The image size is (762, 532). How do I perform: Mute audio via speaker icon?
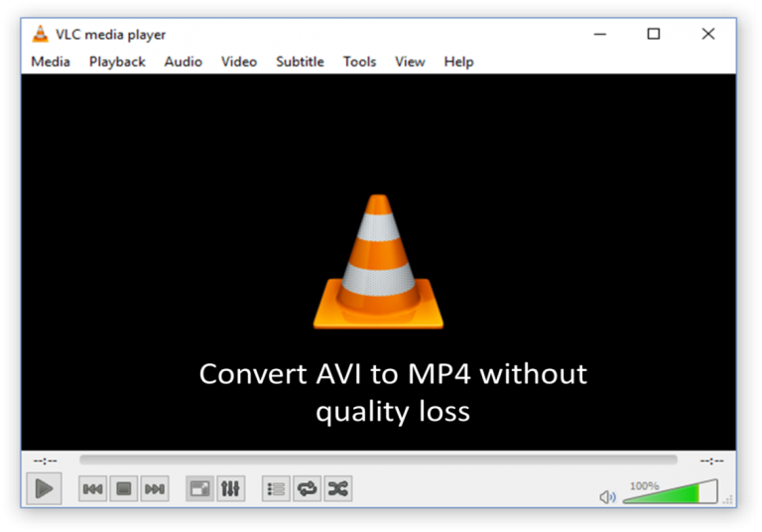coord(607,496)
